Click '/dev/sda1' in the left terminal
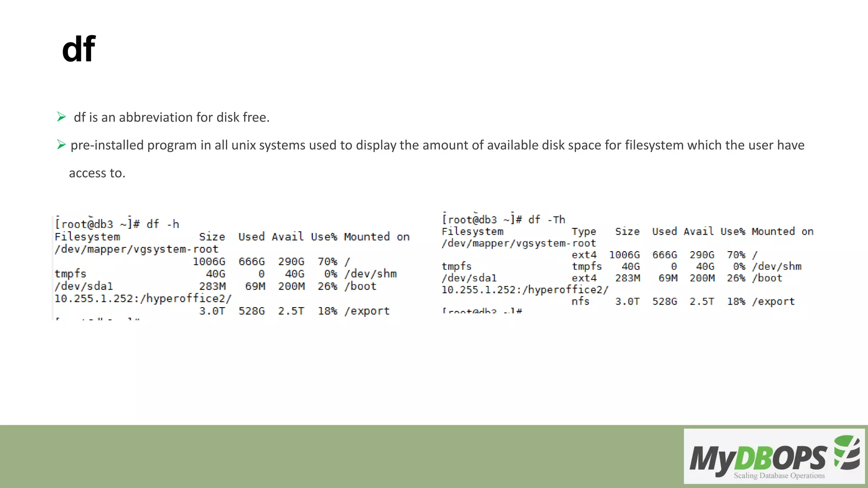This screenshot has width=868, height=488. [x=84, y=286]
